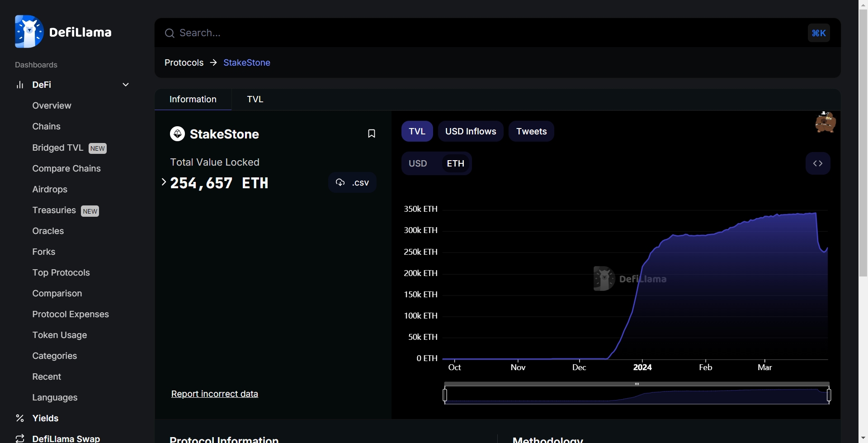Viewport: 868px width, 443px height.
Task: Click the DefiLlama Swap arrows icon
Action: [20, 438]
